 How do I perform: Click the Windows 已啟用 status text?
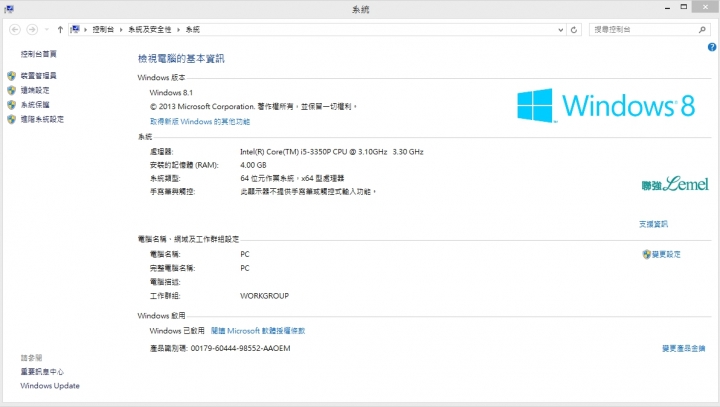tap(177, 330)
